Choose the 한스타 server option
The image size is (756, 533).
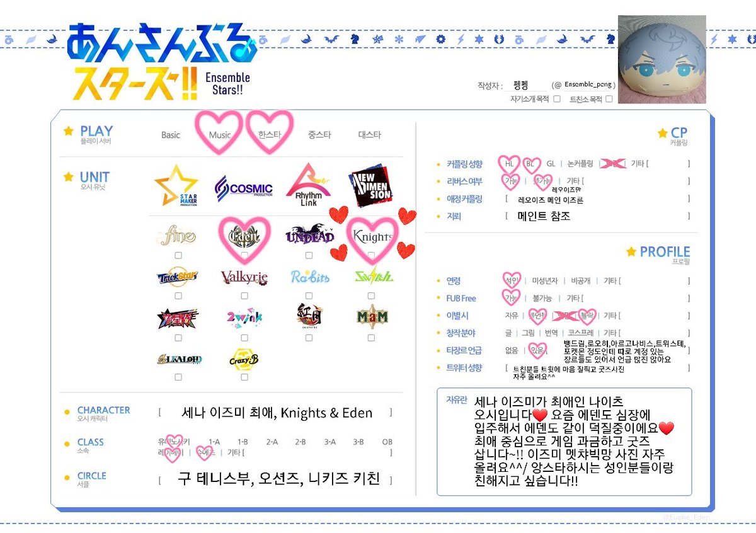[269, 134]
